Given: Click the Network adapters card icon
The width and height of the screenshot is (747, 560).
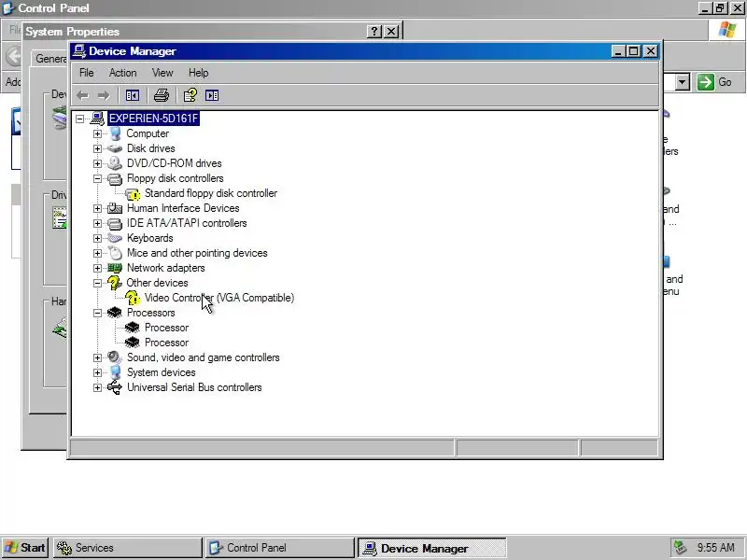Looking at the screenshot, I should pos(115,268).
